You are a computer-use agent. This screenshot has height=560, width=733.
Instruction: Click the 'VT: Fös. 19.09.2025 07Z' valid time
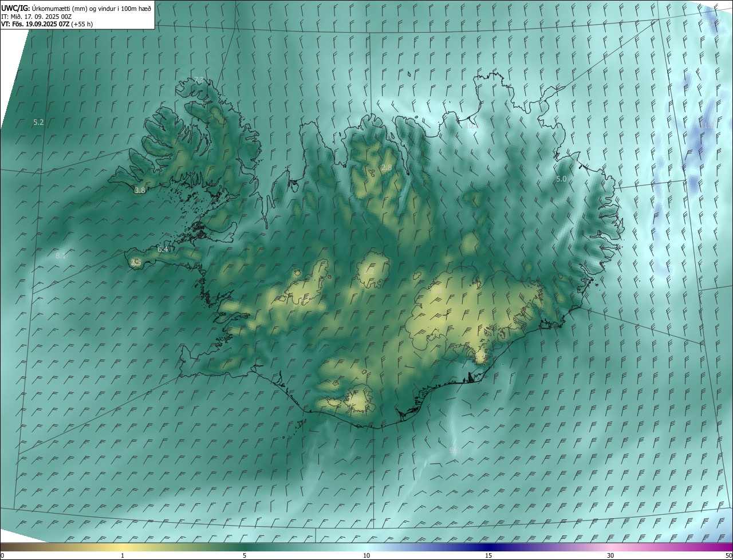[x=47, y=24]
